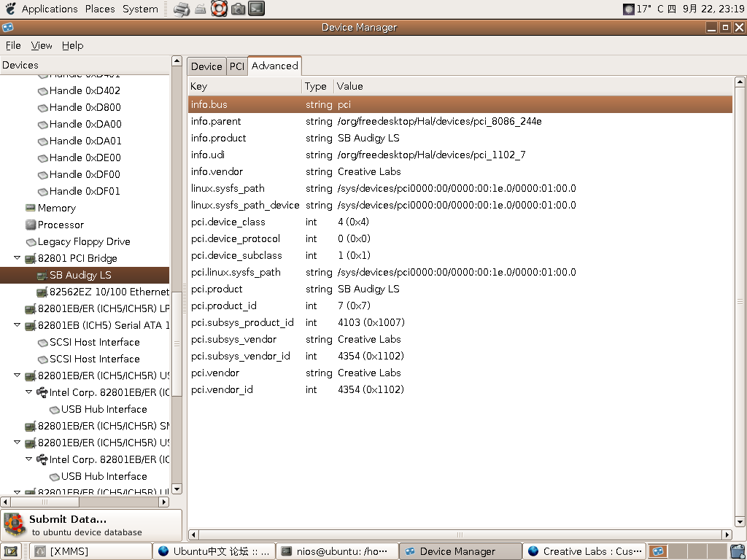Open the keyboard launcher icon in the top panel
The height and width of the screenshot is (560, 747).
click(201, 9)
